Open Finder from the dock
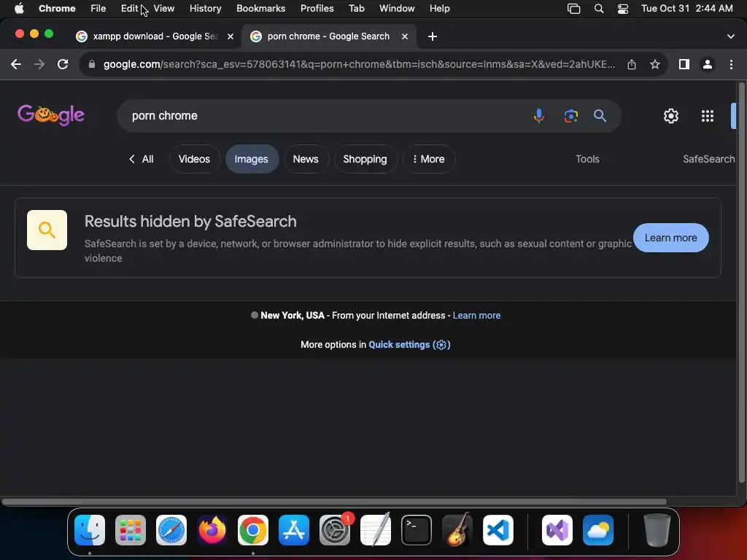Image resolution: width=747 pixels, height=560 pixels. [90, 530]
